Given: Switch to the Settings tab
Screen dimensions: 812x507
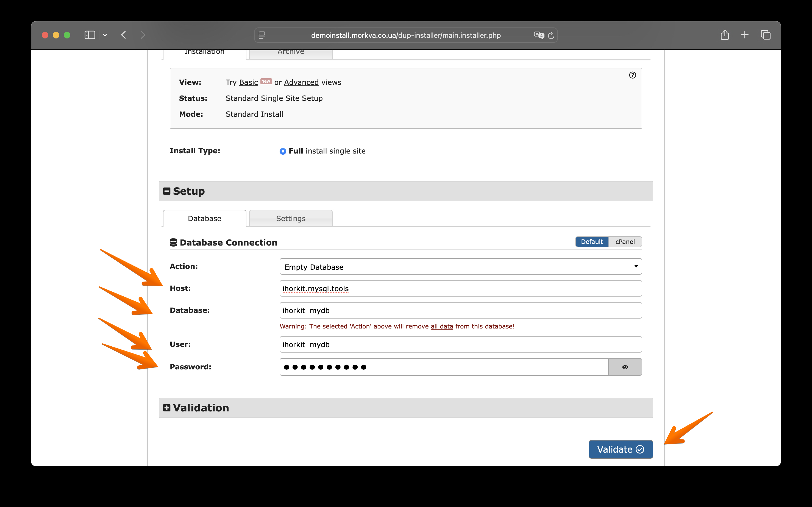Looking at the screenshot, I should pyautogui.click(x=290, y=219).
